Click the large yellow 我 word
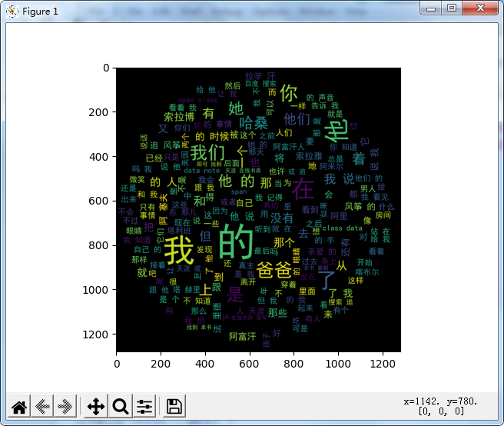The image size is (504, 426). pyautogui.click(x=179, y=250)
